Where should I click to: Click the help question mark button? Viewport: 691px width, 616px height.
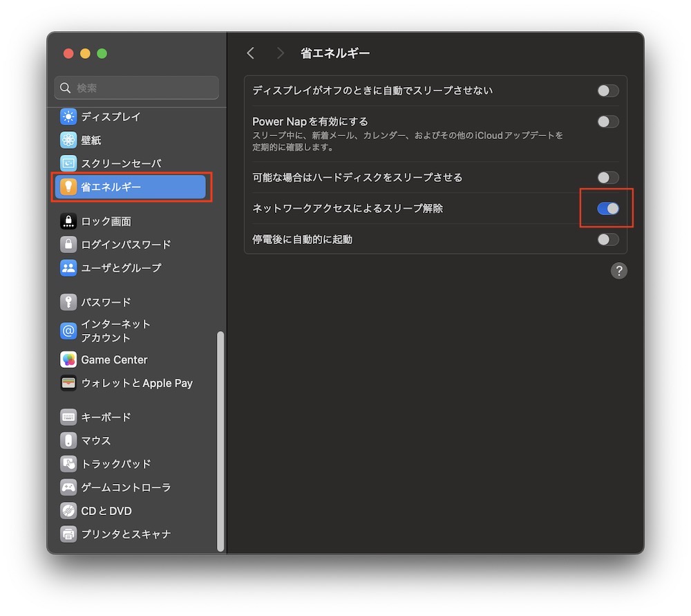618,270
